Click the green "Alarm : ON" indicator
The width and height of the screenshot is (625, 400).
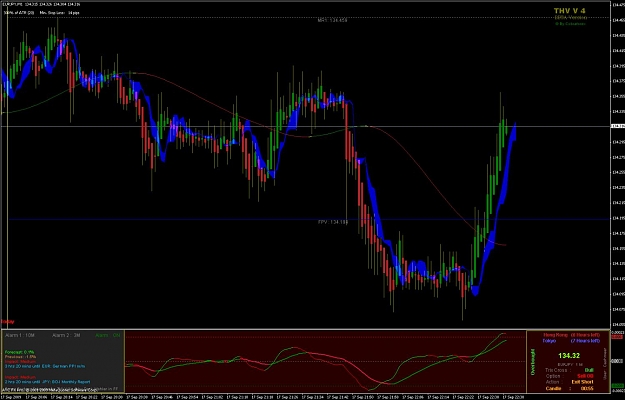pos(108,335)
